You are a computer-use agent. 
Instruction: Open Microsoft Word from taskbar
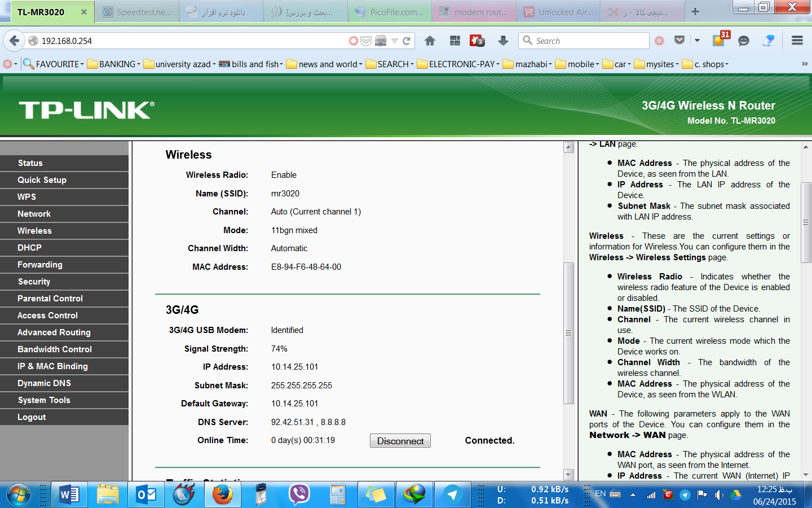coord(69,495)
